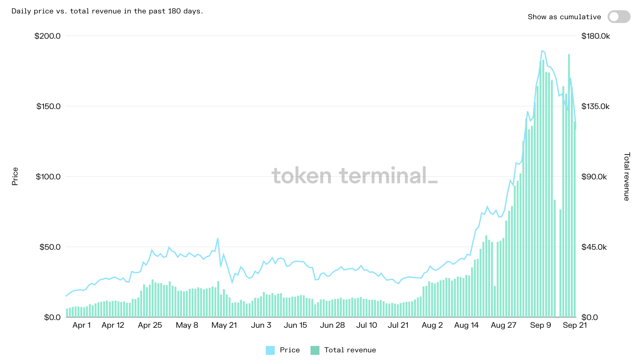Click the $200.0 price axis value

coord(48,36)
